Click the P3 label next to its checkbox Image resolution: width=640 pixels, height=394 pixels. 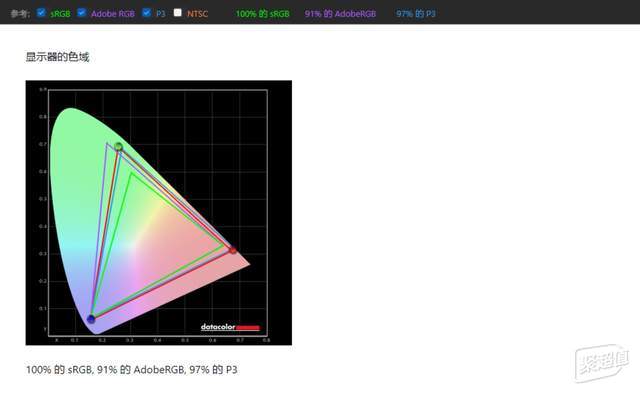(x=160, y=14)
